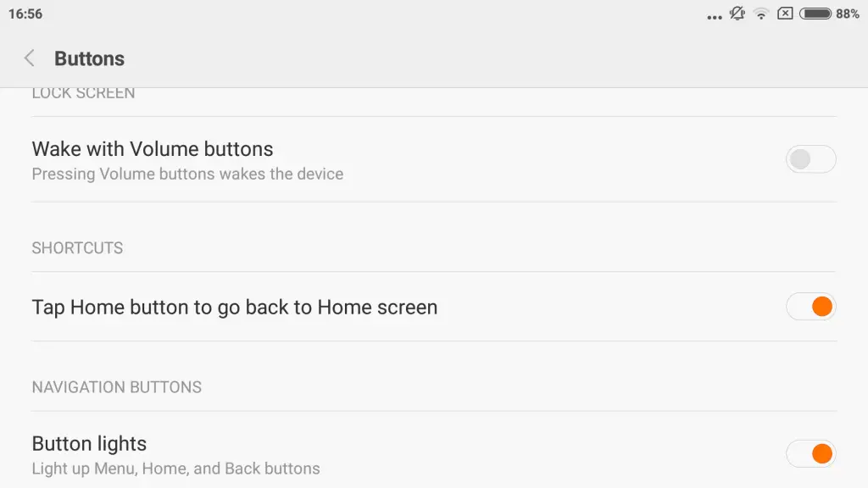This screenshot has height=488, width=868.
Task: Tap the LOCK SCREEN section header
Action: coord(83,93)
